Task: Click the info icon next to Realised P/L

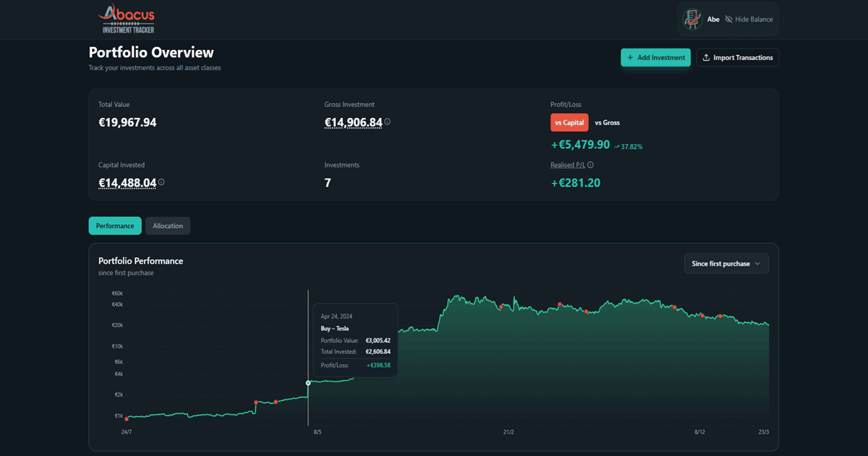Action: [x=590, y=165]
